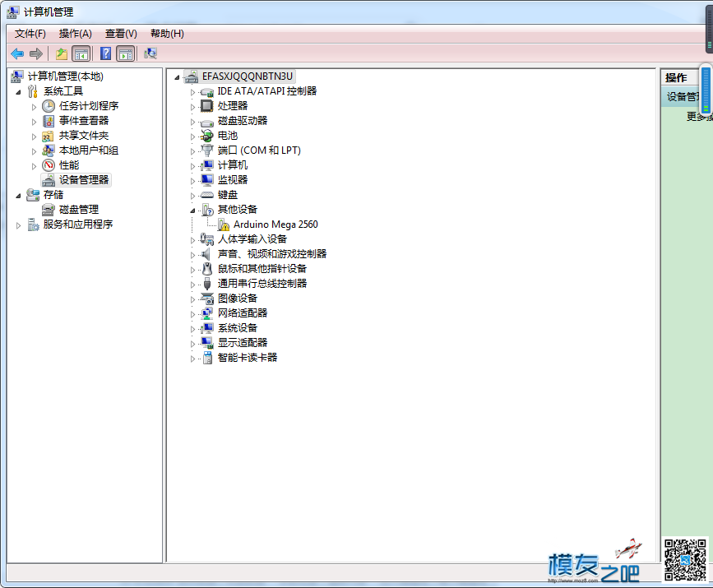Click the Forward arrow toolbar button
This screenshot has width=713, height=588.
coord(36,54)
